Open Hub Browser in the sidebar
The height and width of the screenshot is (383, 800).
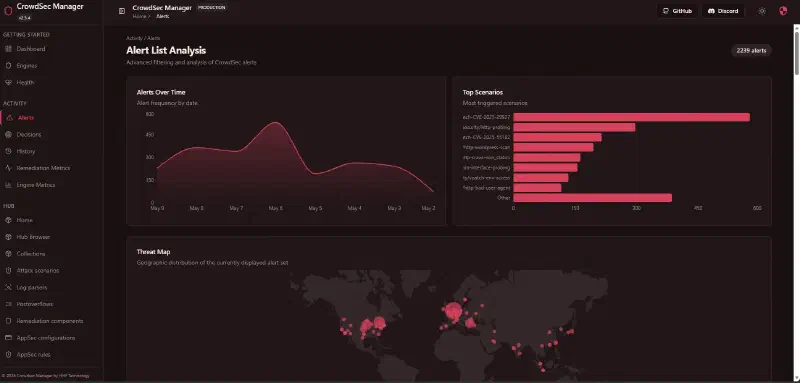pos(33,237)
